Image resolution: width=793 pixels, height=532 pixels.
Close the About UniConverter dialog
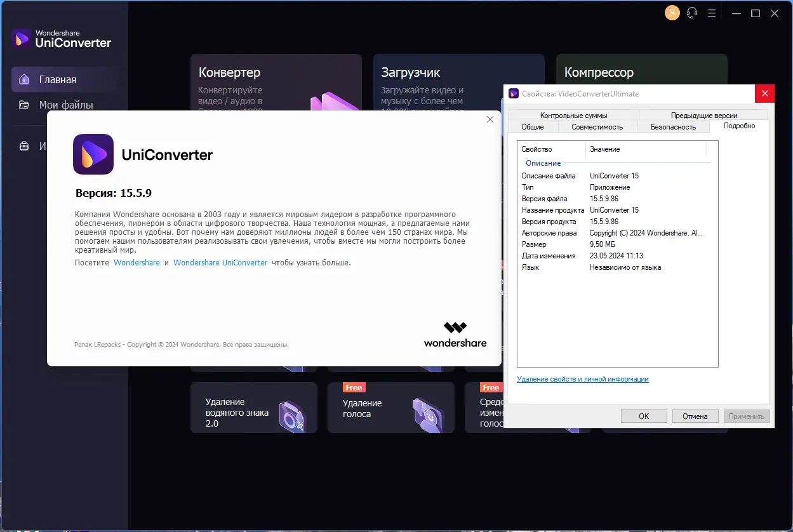click(490, 119)
